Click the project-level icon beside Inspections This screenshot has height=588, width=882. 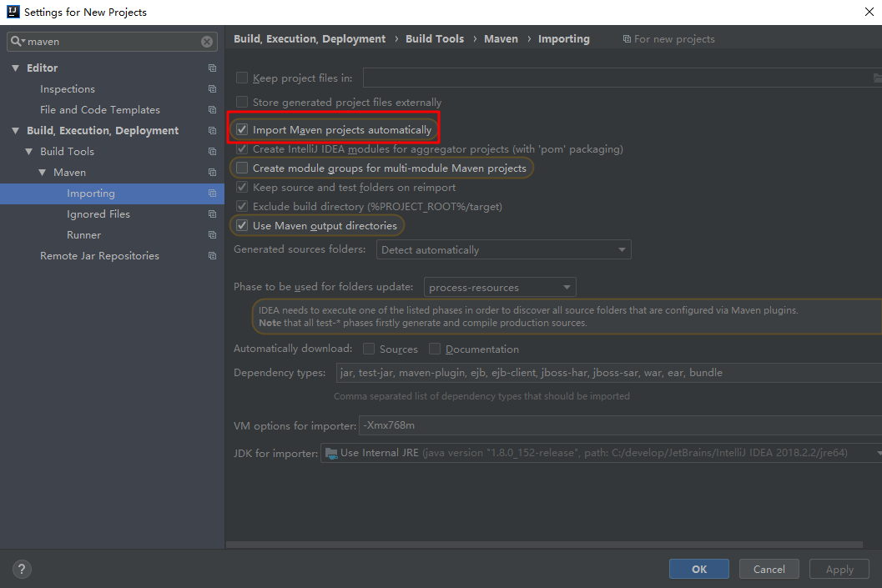point(212,88)
